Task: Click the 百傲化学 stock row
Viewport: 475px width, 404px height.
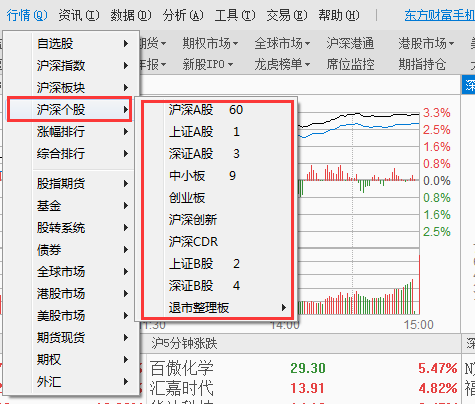Action: pyautogui.click(x=303, y=368)
